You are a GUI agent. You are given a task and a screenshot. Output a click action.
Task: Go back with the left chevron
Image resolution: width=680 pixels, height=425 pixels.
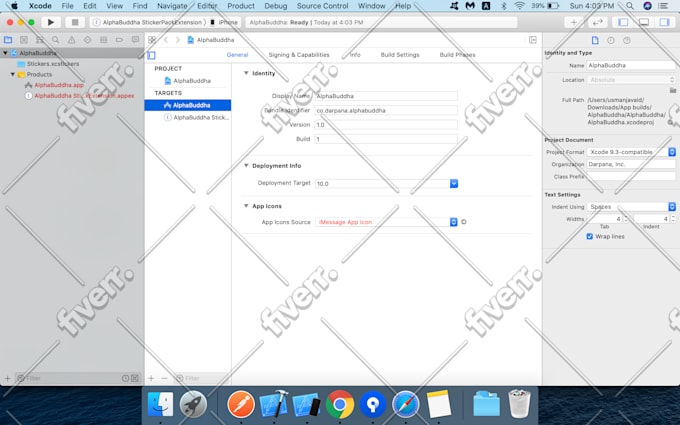(x=166, y=40)
